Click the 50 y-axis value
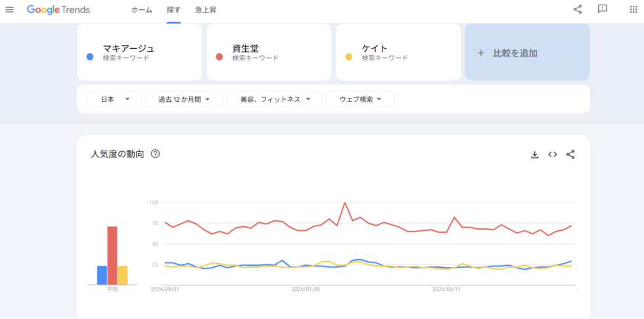 coord(155,244)
